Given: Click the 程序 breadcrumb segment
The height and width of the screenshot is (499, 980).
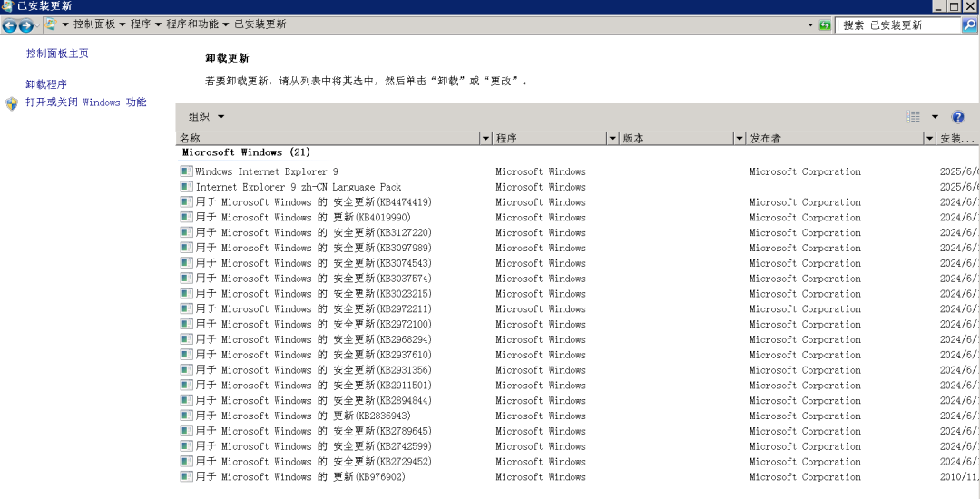Looking at the screenshot, I should coord(141,24).
